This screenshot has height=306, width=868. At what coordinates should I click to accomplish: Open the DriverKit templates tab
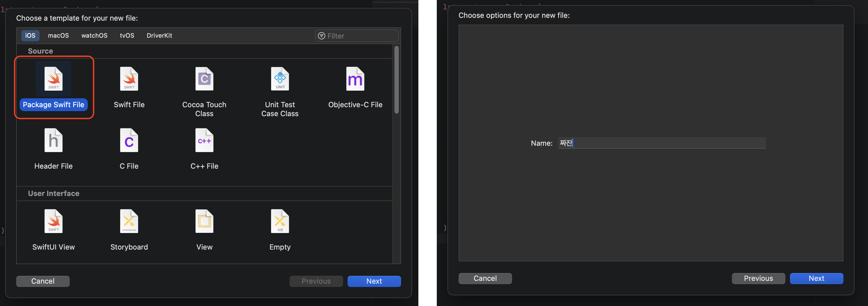click(159, 35)
